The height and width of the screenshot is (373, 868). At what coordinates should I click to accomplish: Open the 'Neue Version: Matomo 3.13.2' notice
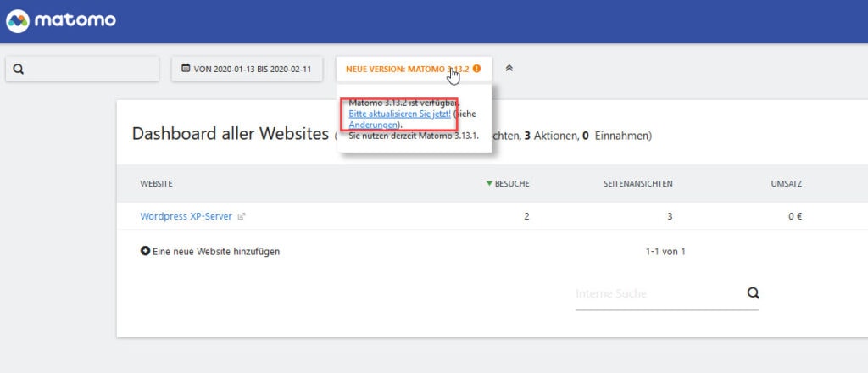(x=414, y=70)
